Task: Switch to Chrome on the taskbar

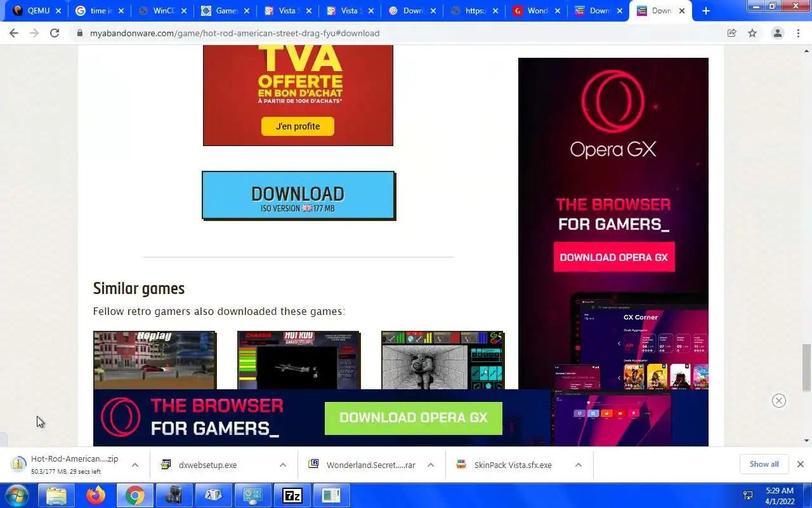Action: point(134,495)
